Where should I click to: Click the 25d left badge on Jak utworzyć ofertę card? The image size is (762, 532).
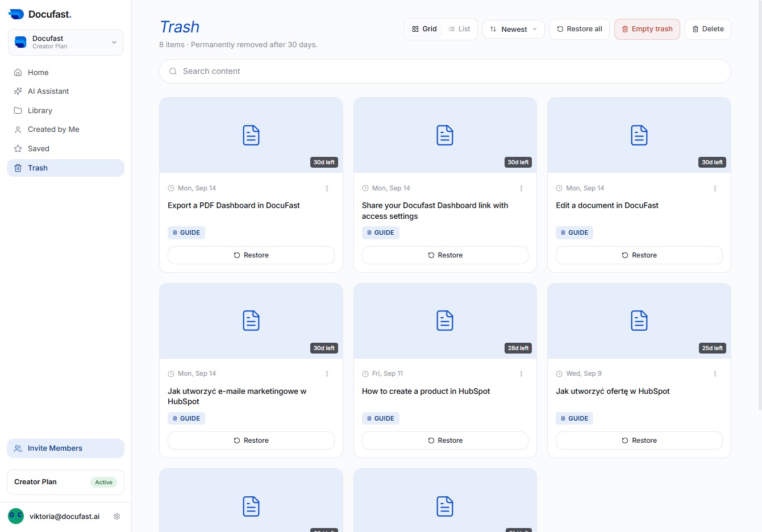pyautogui.click(x=713, y=348)
